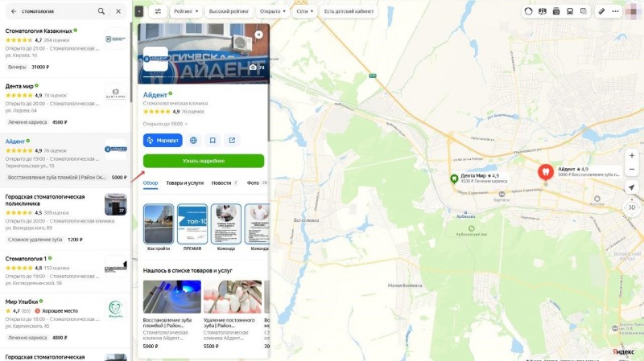The height and width of the screenshot is (361, 644).
Task: Clear the search field with the X icon
Action: click(118, 11)
